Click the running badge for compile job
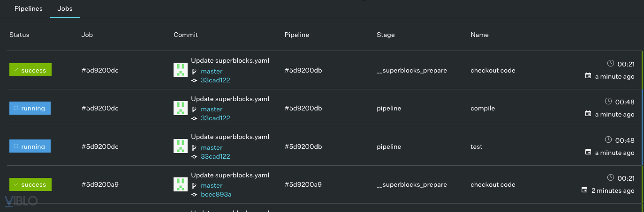The height and width of the screenshot is (212, 644). click(x=30, y=108)
